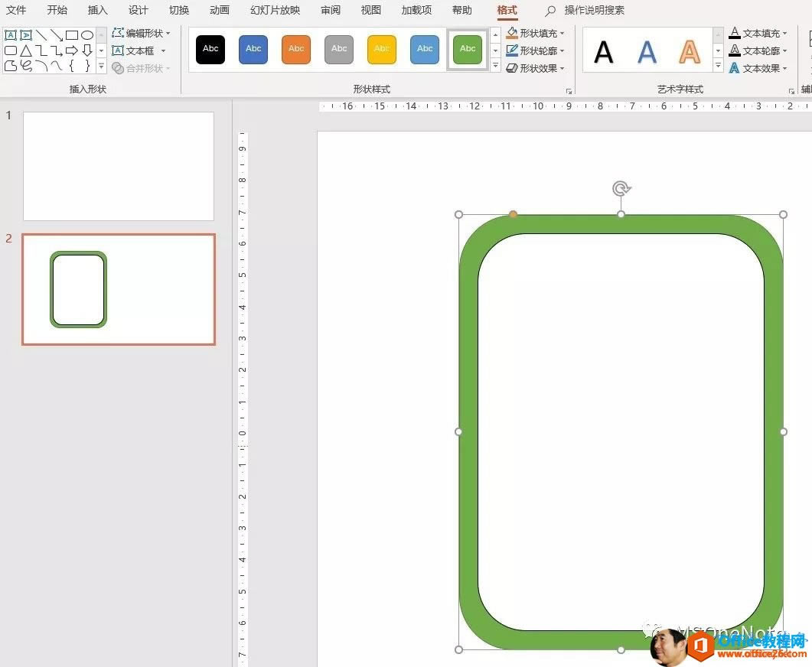Screen dimensions: 812x667
Task: Select the rounded rectangle shape tool
Action: (11, 50)
